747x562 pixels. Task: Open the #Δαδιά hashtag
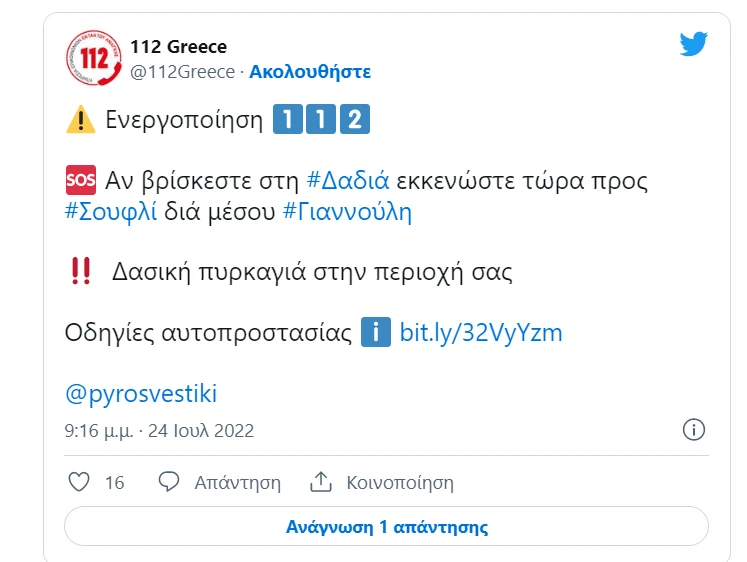[347, 181]
